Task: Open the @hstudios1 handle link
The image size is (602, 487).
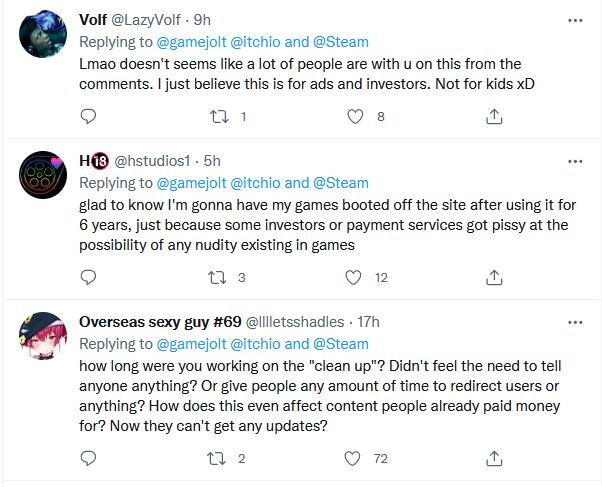Action: (156, 161)
